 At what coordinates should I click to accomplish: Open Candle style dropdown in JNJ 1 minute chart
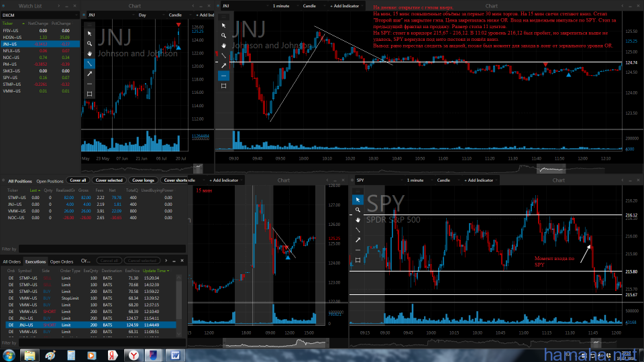pyautogui.click(x=314, y=6)
